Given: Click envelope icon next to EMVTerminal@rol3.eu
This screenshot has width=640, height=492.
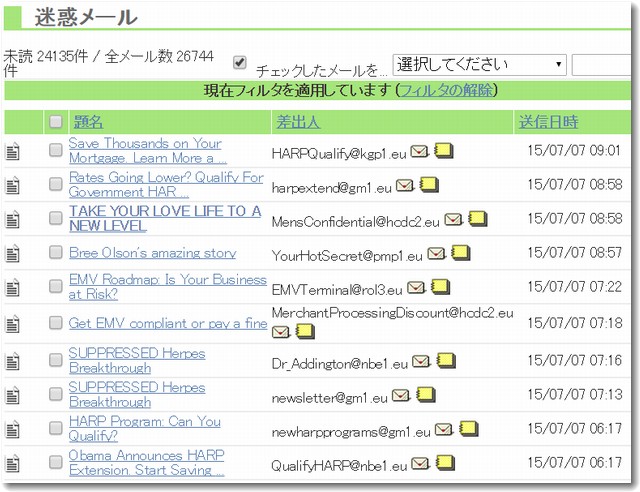Looking at the screenshot, I should tap(416, 287).
